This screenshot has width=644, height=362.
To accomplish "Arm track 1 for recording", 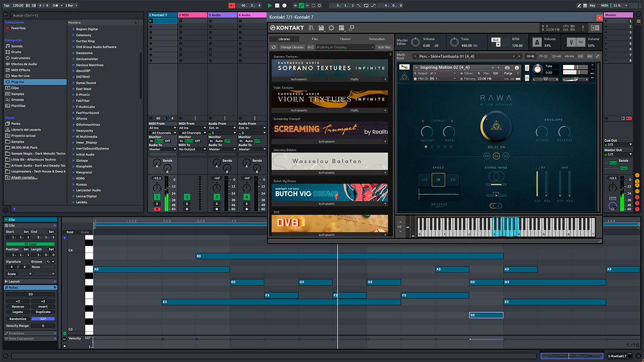I will 157,209.
